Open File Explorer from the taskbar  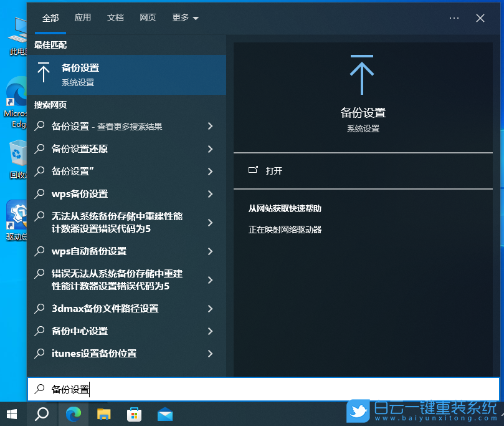(x=104, y=414)
